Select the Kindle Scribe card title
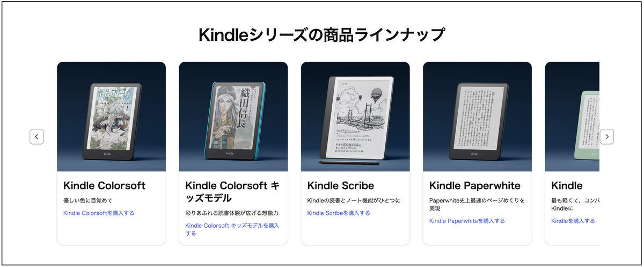Image resolution: width=644 pixels, height=267 pixels. tap(341, 186)
